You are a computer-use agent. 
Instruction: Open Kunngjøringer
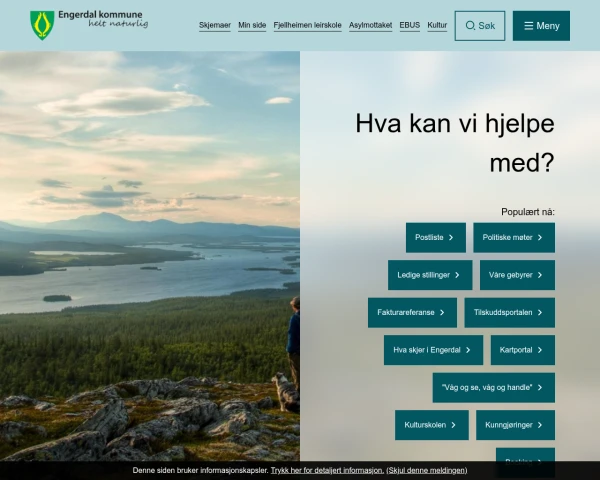pyautogui.click(x=515, y=425)
